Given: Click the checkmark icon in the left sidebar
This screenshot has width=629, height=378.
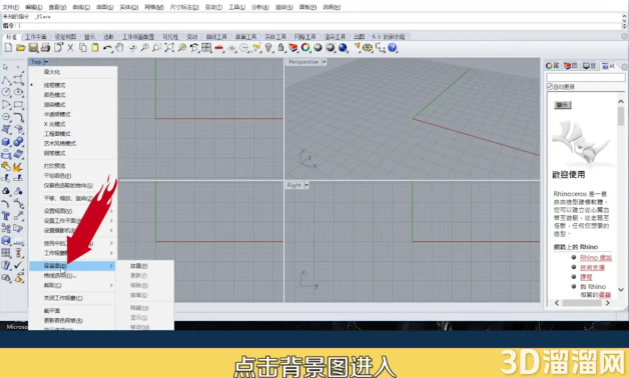Looking at the screenshot, I should click(18, 265).
